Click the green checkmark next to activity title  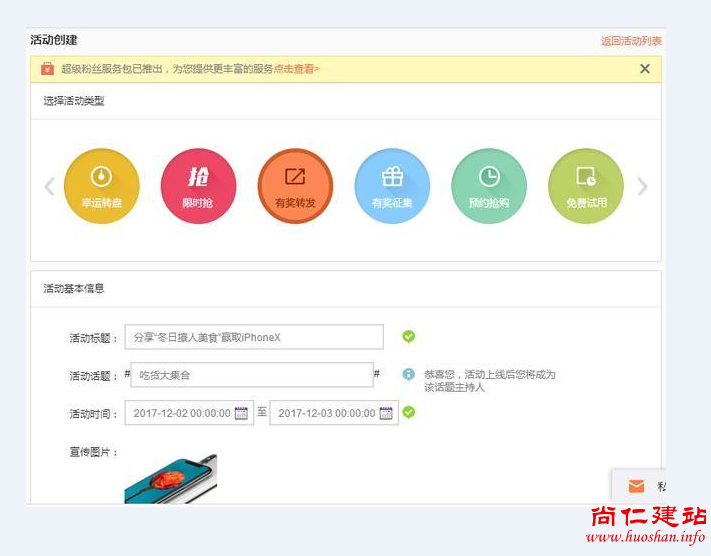point(408,337)
